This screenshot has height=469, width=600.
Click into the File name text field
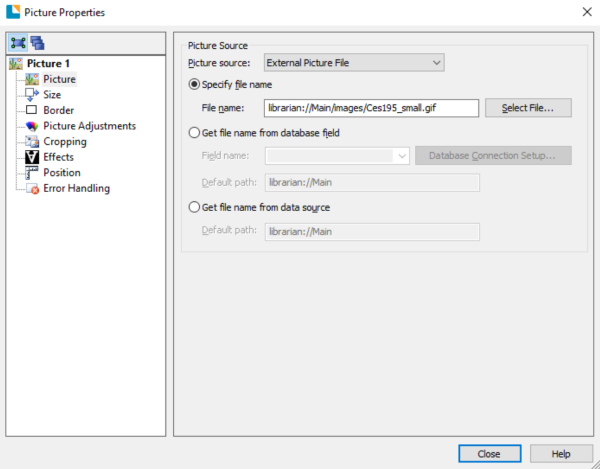(371, 108)
